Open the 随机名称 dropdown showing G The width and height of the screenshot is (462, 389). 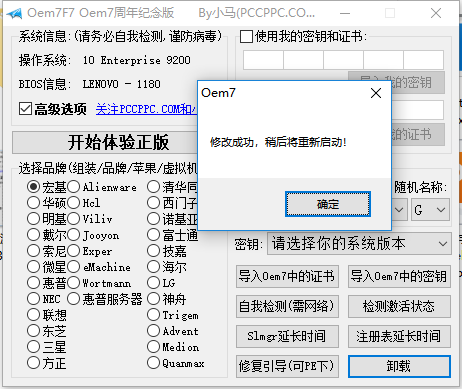pyautogui.click(x=430, y=210)
